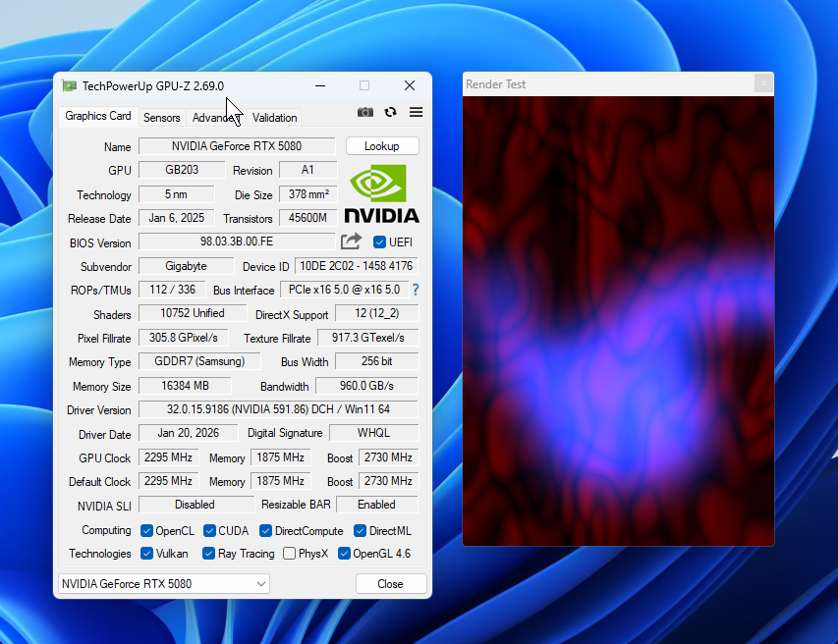Viewport: 838px width, 644px height.
Task: Click the Bus Interface value PCIe x16 5.0
Action: coord(344,290)
